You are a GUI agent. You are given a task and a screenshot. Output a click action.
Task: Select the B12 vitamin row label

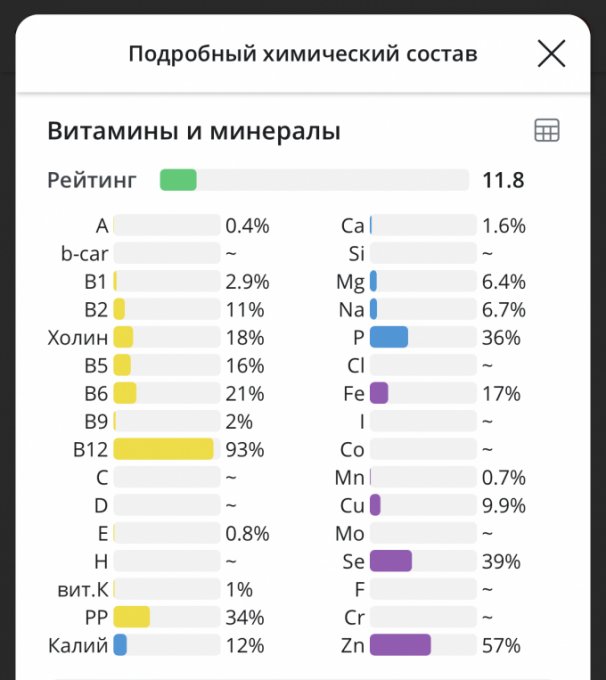point(90,450)
